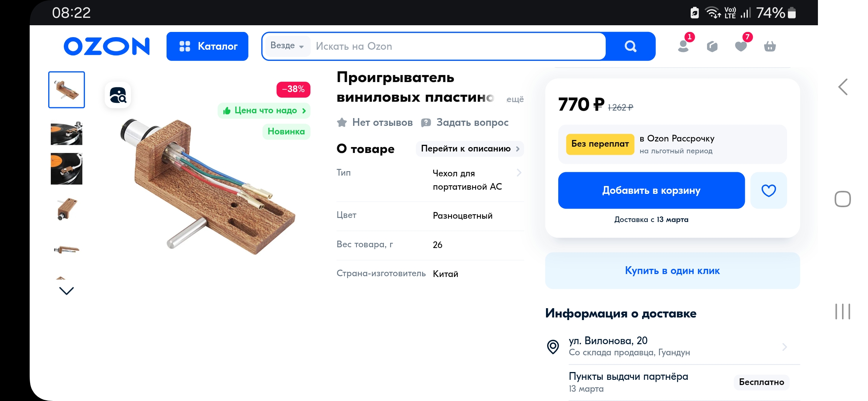
Task: Tap the Android back navigation arrow
Action: (x=842, y=87)
